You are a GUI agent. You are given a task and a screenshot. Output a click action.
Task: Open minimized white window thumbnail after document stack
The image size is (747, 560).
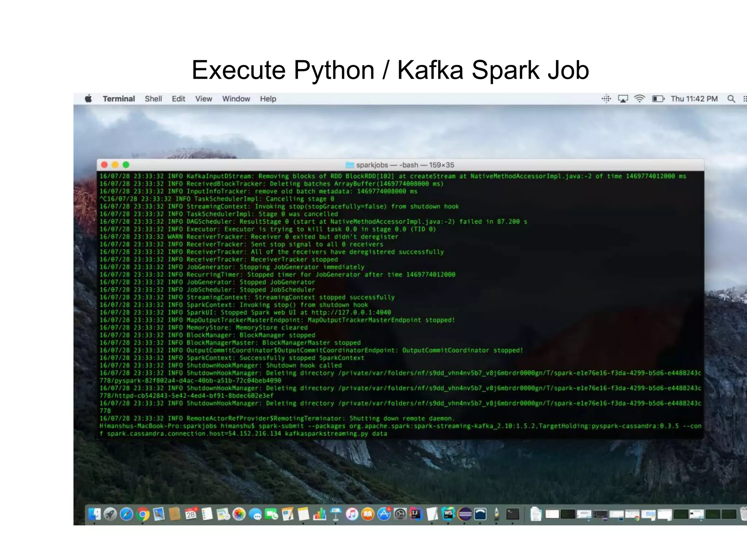[x=552, y=514]
